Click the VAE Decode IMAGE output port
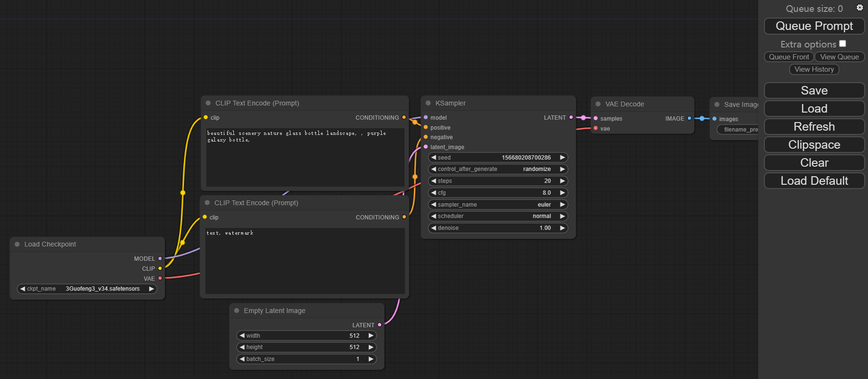The height and width of the screenshot is (379, 868). pos(689,118)
